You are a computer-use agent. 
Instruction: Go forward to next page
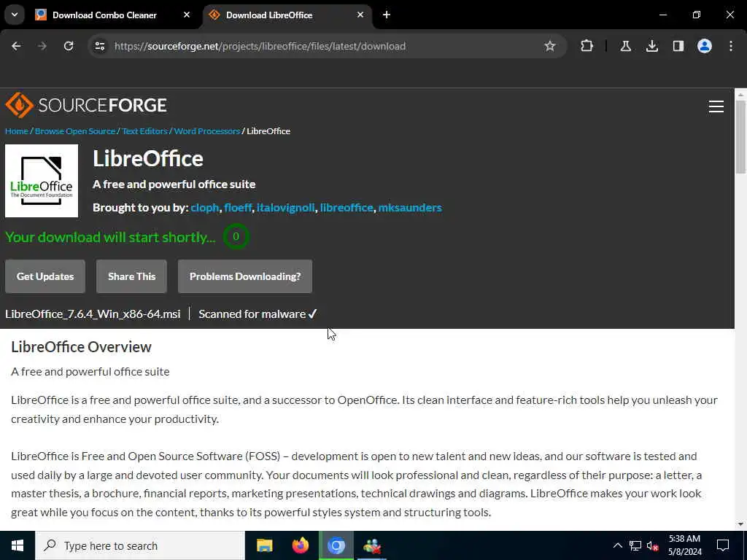coord(42,46)
